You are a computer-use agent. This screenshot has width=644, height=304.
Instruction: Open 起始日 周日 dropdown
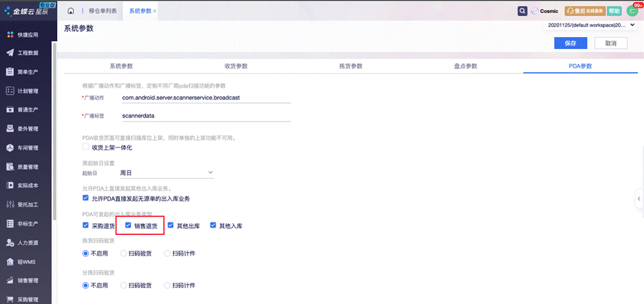(x=167, y=173)
